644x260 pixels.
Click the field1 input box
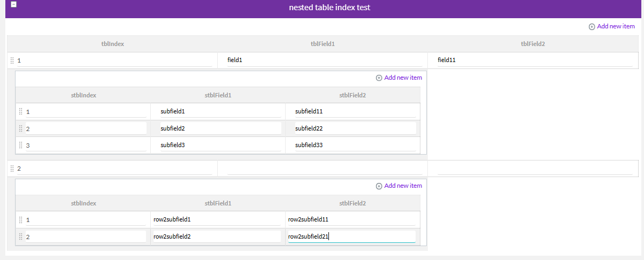[323, 60]
